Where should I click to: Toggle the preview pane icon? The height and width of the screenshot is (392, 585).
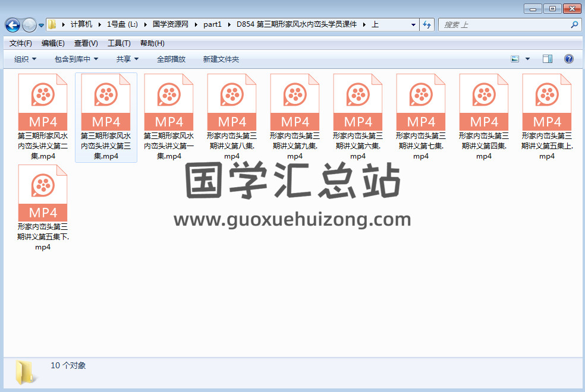[548, 59]
